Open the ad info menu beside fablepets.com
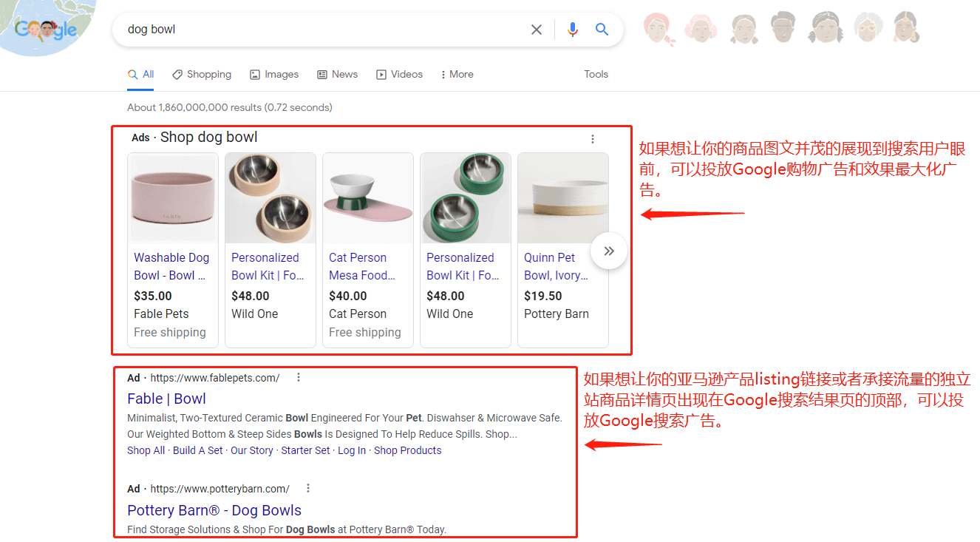Viewport: 980px width, 542px height. [x=298, y=376]
